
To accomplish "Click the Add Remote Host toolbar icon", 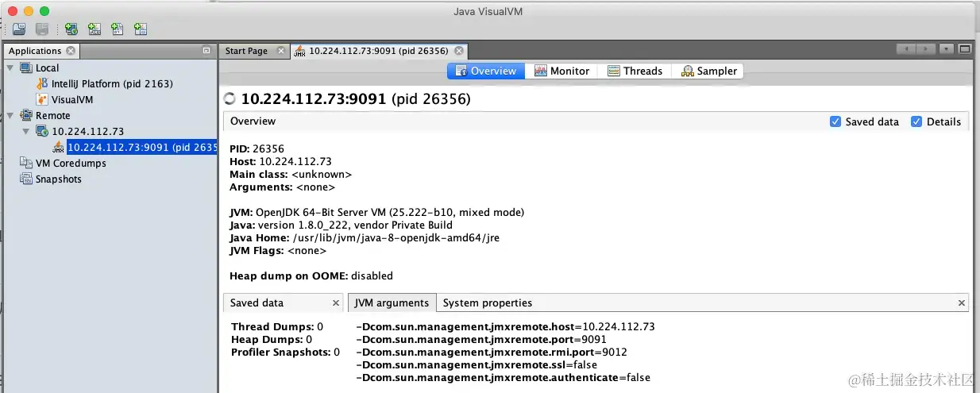I will [x=71, y=29].
